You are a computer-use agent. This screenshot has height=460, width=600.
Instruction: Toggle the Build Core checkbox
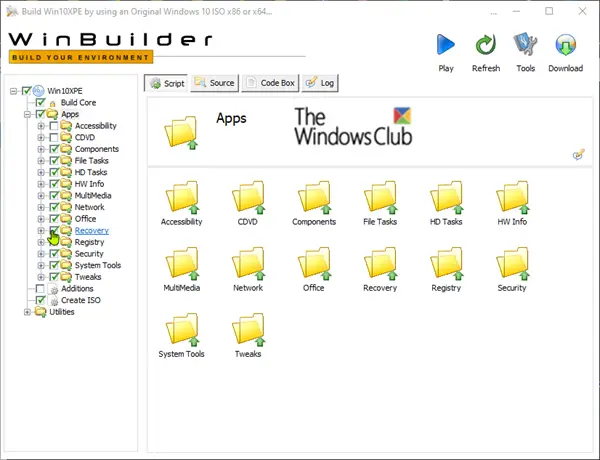pyautogui.click(x=41, y=102)
